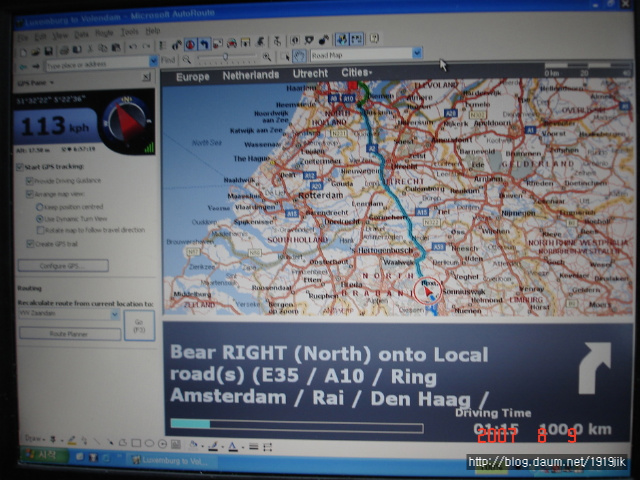Click the Find button
Viewport: 640px width, 480px height.
(x=168, y=60)
